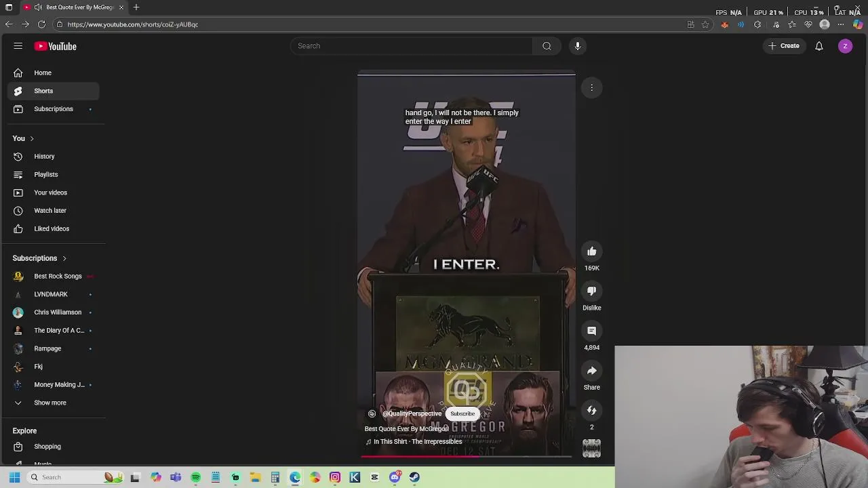The height and width of the screenshot is (488, 868).
Task: Open the Money Making J... channel
Action: 53,384
